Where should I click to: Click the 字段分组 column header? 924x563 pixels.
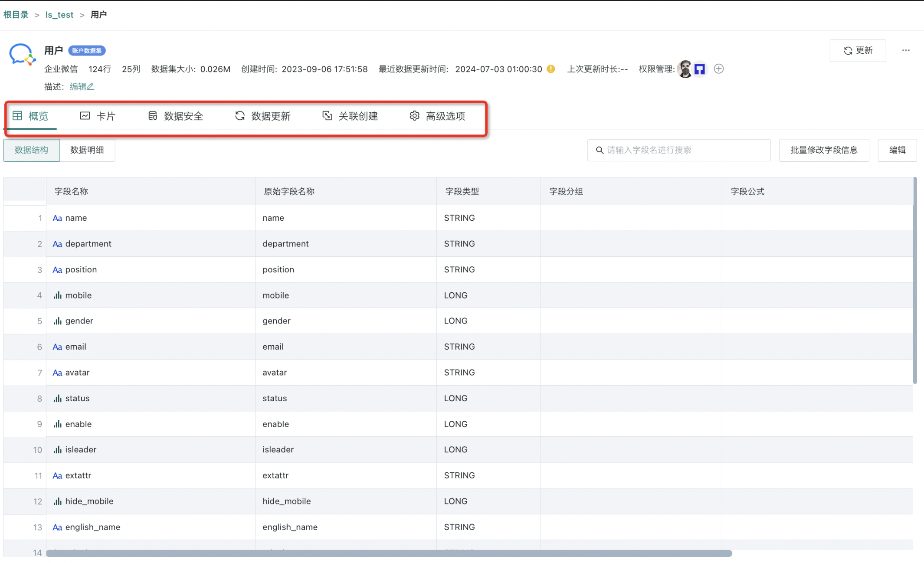[631, 191]
